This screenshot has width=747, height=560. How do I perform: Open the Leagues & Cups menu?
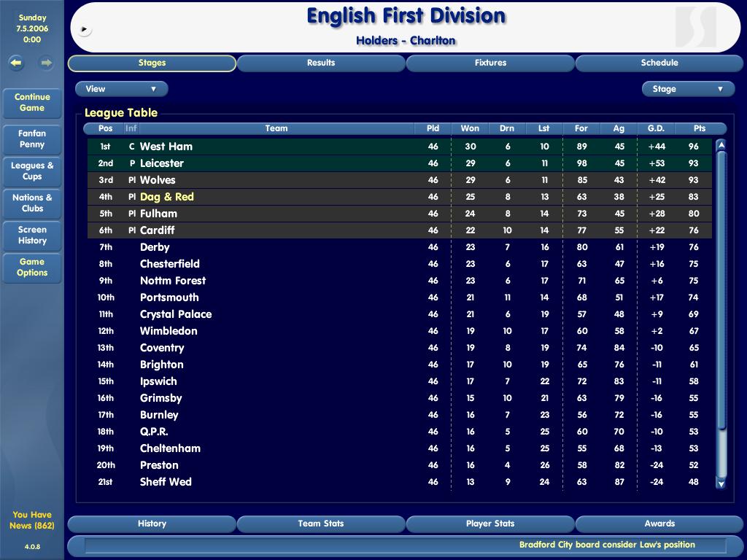(32, 171)
